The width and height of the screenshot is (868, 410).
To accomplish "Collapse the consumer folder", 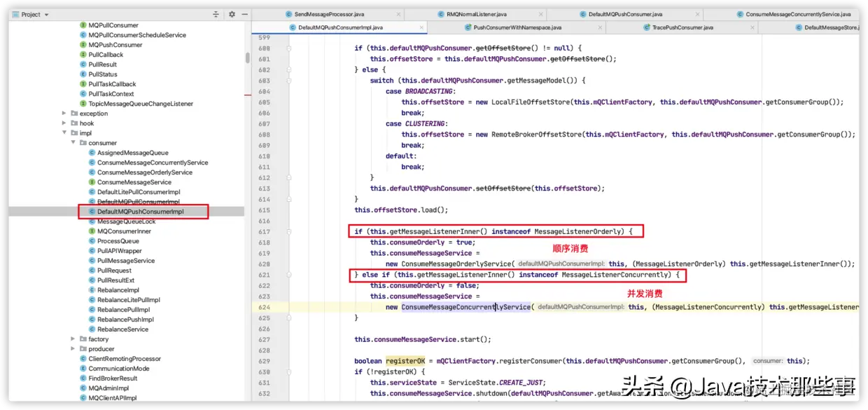I will [x=73, y=143].
